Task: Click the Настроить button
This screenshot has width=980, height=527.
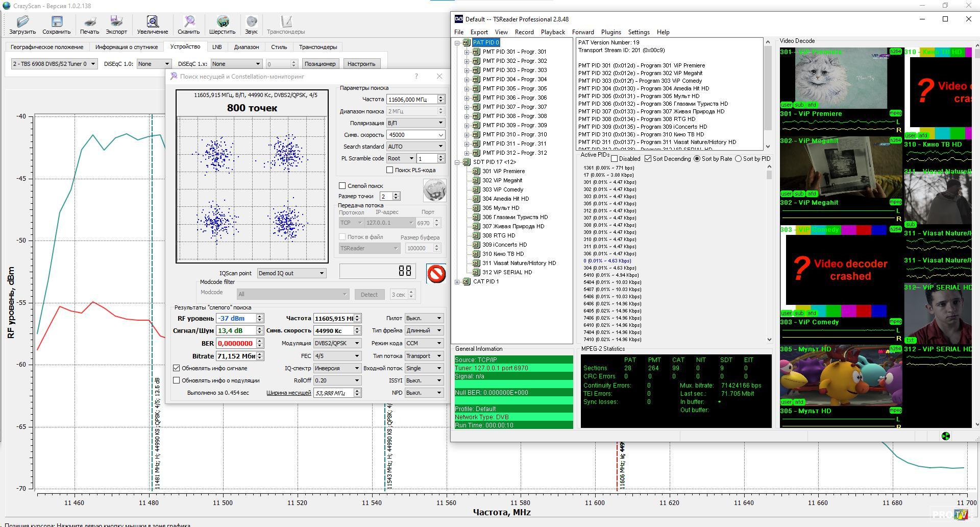Action: [x=361, y=64]
